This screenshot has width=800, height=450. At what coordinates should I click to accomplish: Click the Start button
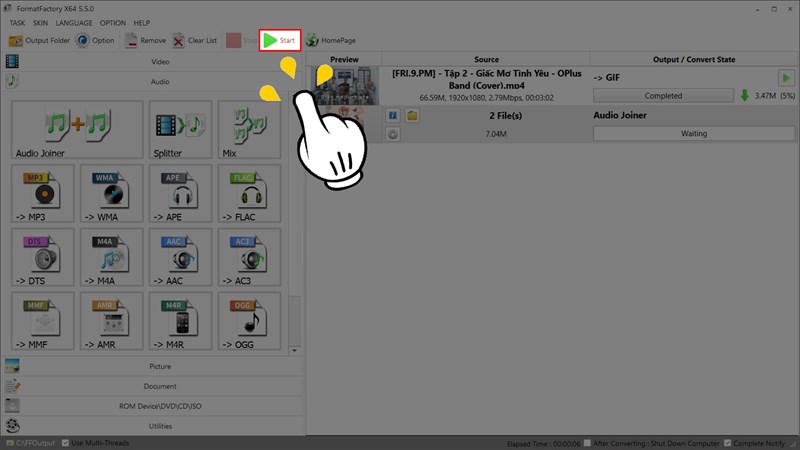click(x=280, y=40)
